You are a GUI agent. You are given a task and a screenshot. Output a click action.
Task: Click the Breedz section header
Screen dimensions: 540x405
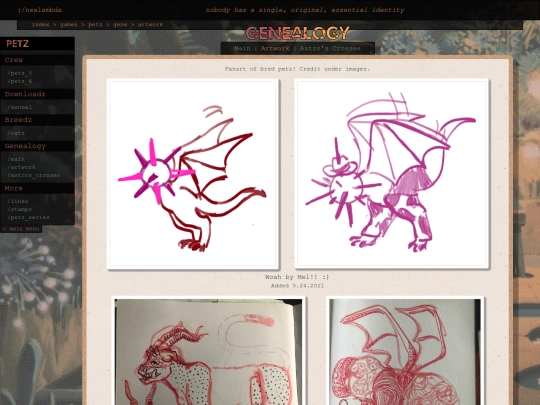coord(38,120)
